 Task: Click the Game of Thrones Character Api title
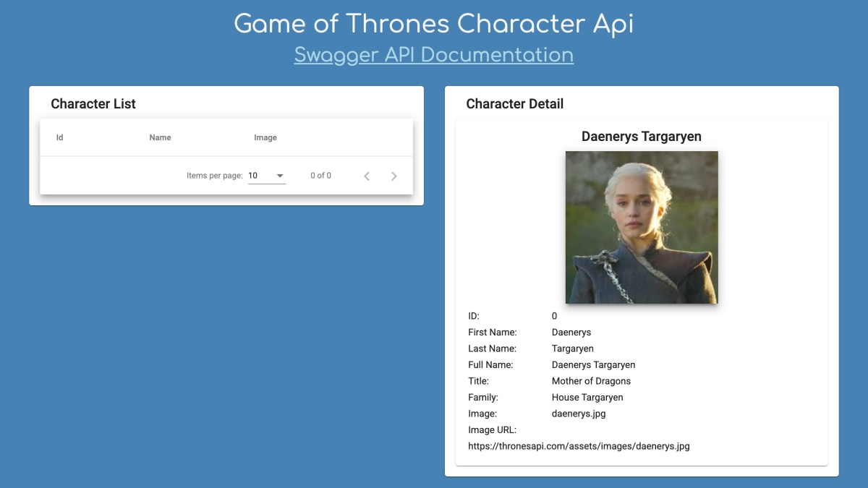434,24
